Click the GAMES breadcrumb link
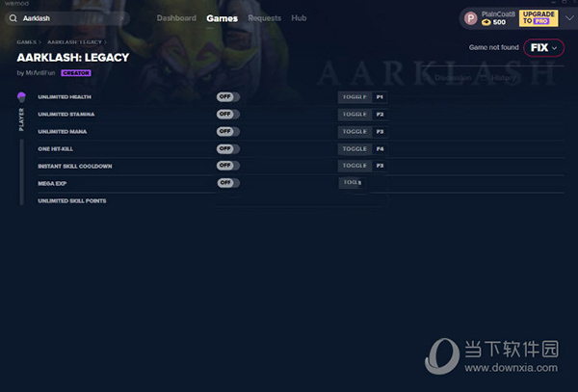578x392 pixels. point(27,42)
